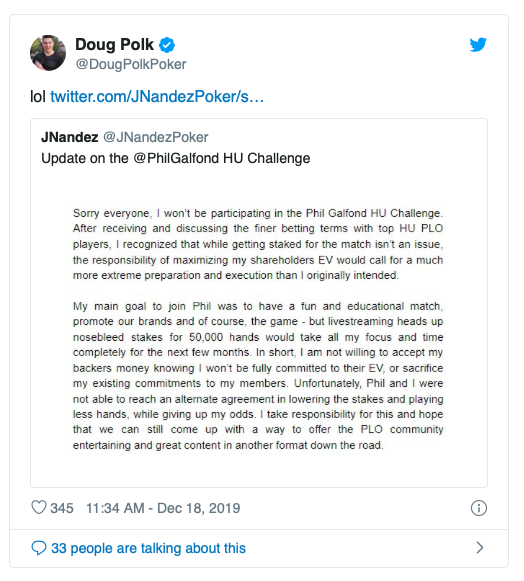This screenshot has height=581, width=524.
Task: Open the JNandez display name
Action: tap(70, 137)
